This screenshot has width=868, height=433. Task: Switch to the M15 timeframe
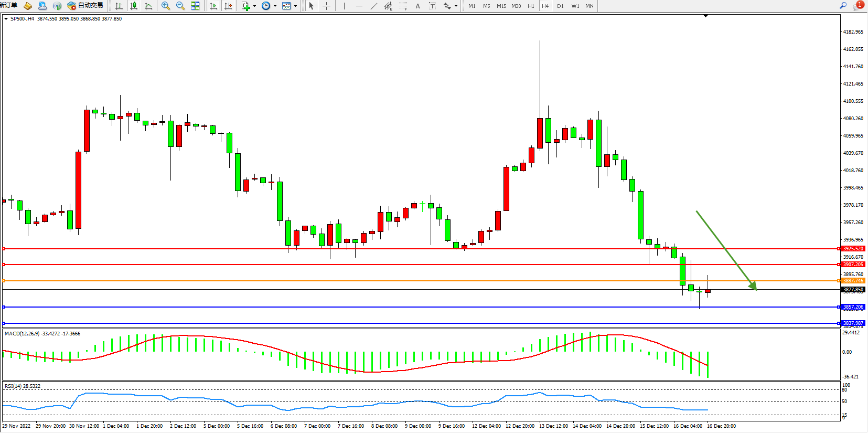coord(501,6)
